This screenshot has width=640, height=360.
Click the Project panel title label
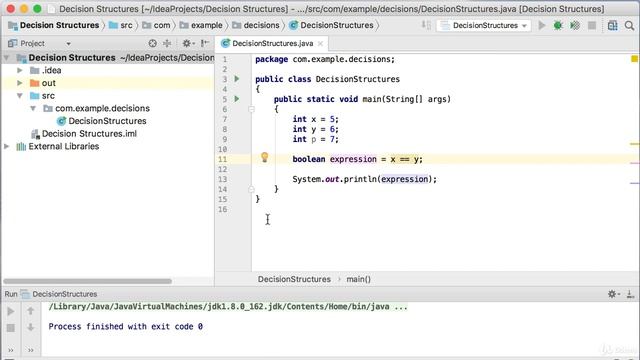(33, 43)
